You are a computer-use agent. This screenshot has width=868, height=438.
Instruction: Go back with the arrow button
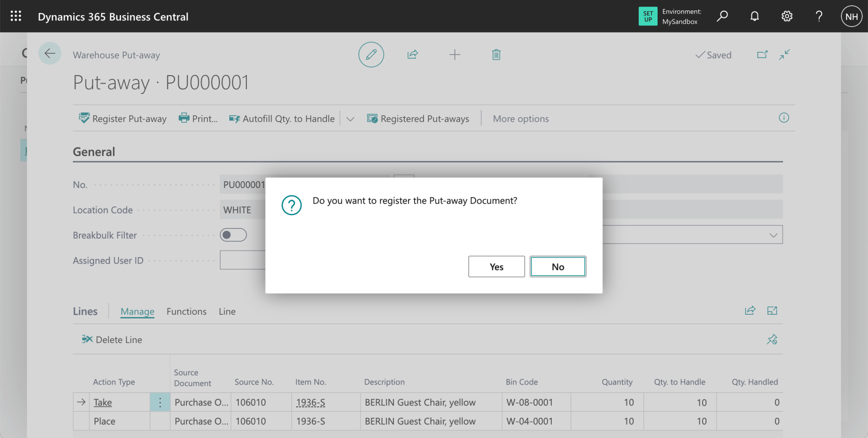(50, 53)
